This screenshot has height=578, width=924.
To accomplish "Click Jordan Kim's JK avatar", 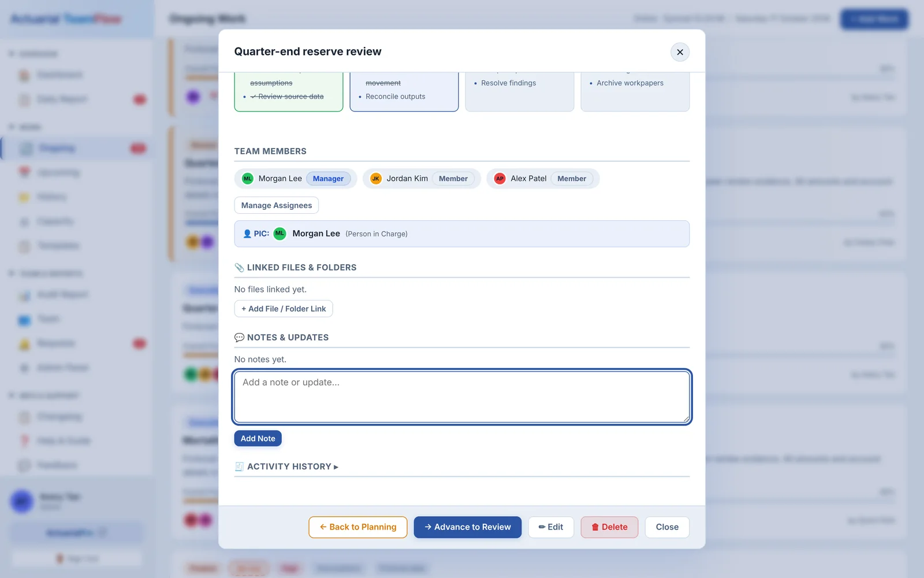I will (376, 179).
